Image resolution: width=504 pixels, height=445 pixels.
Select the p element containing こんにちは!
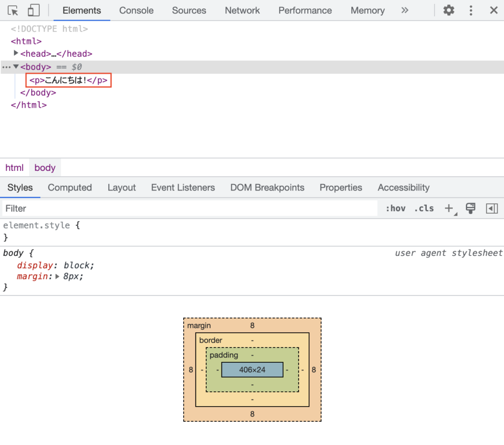pyautogui.click(x=68, y=80)
